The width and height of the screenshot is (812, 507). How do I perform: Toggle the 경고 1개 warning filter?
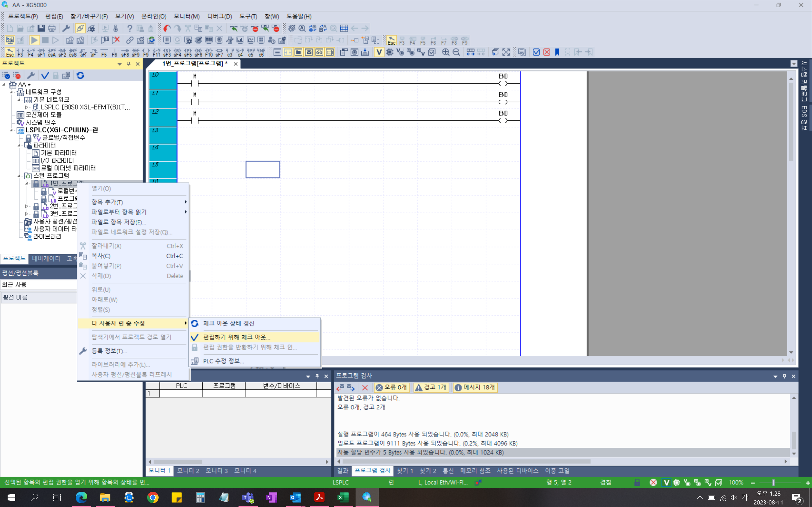[431, 387]
